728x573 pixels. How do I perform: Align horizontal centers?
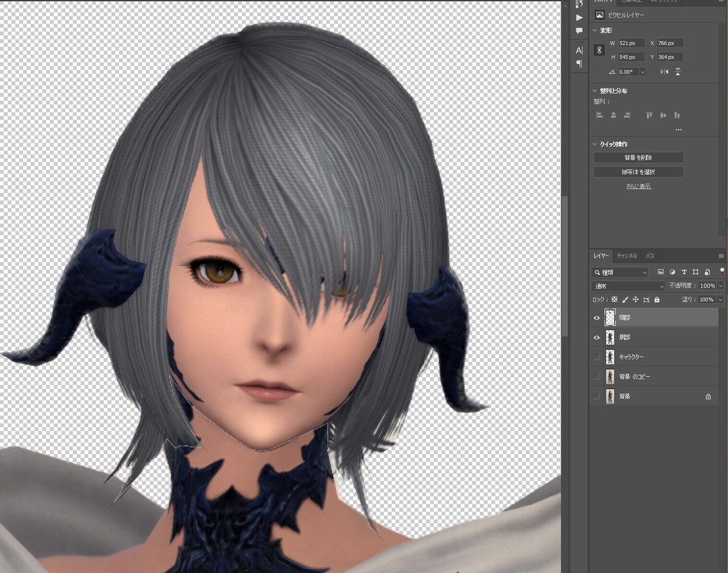613,115
